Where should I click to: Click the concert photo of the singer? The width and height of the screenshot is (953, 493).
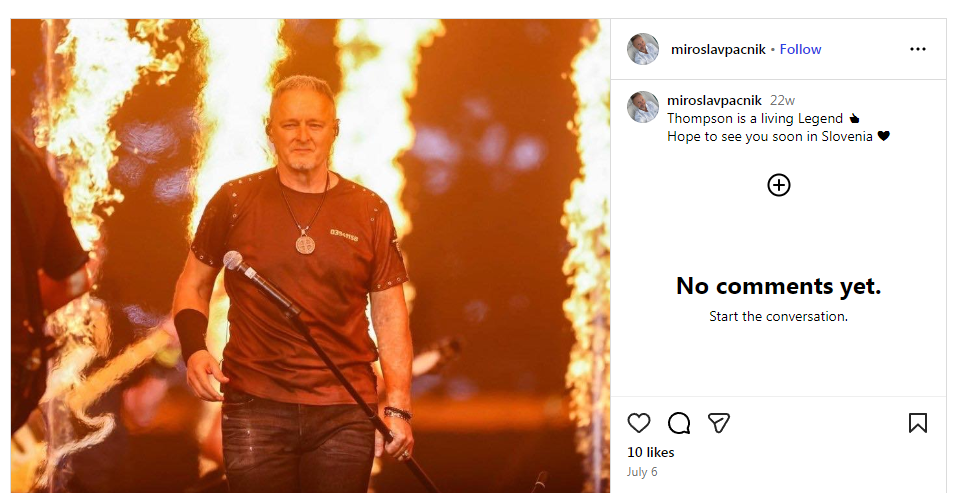pos(311,256)
